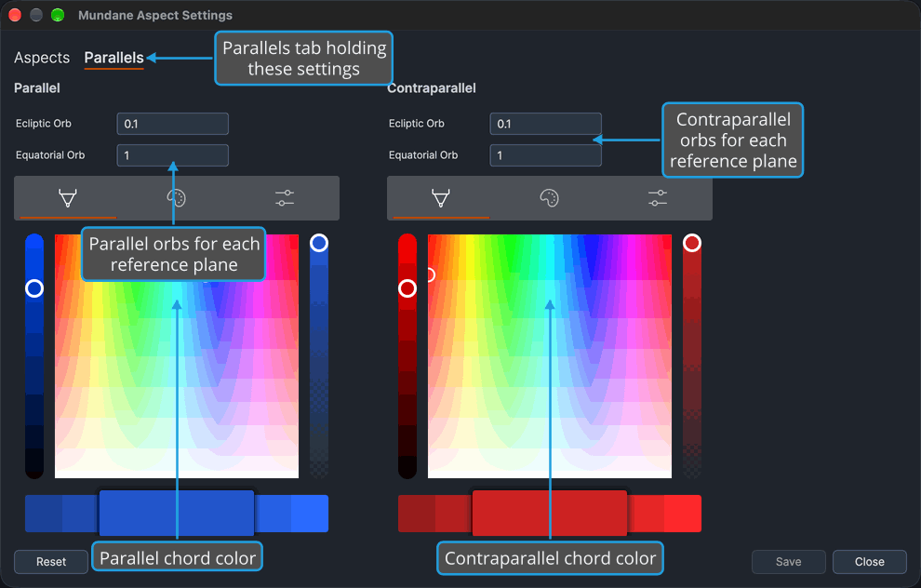
Task: Click the Parallel opacity slider handle
Action: 319,243
